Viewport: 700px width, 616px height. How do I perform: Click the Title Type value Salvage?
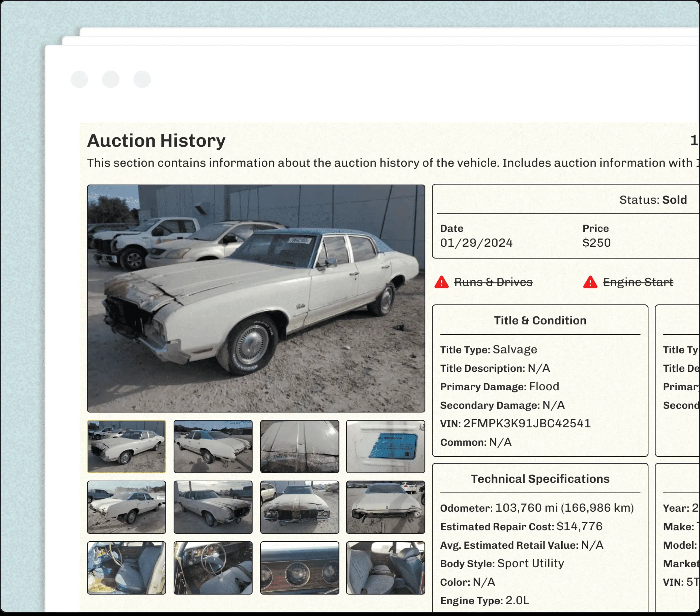pyautogui.click(x=515, y=350)
